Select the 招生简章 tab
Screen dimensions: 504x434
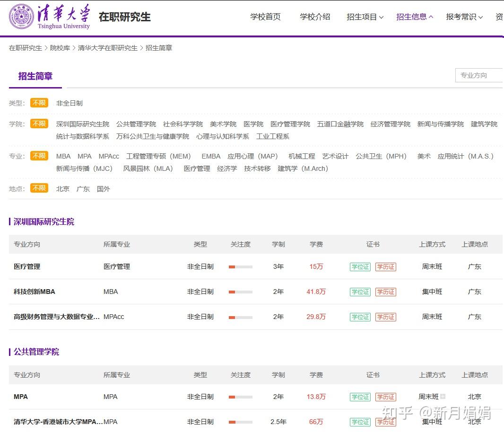tap(35, 76)
